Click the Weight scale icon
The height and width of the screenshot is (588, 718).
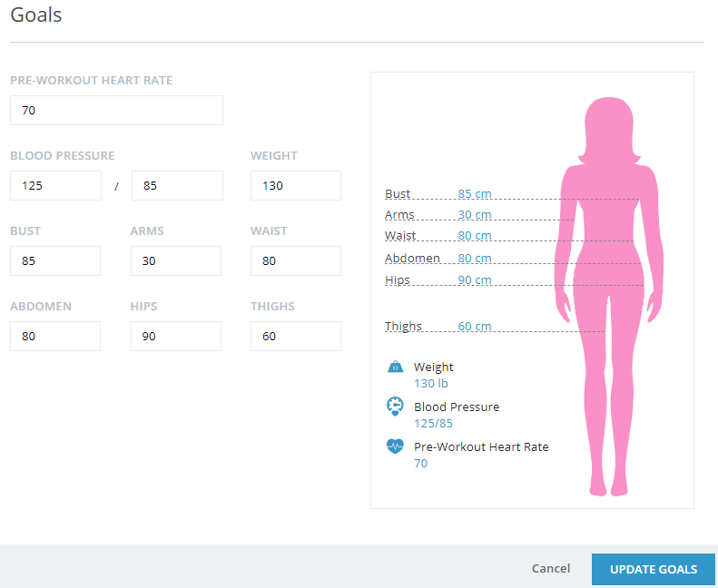tap(395, 367)
